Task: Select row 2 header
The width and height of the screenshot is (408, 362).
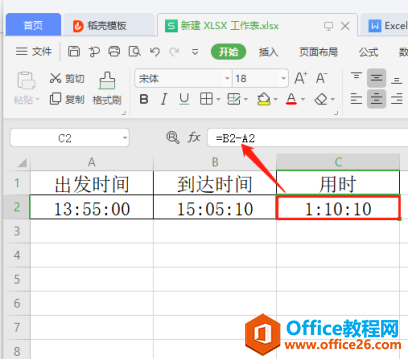Action: tap(17, 207)
